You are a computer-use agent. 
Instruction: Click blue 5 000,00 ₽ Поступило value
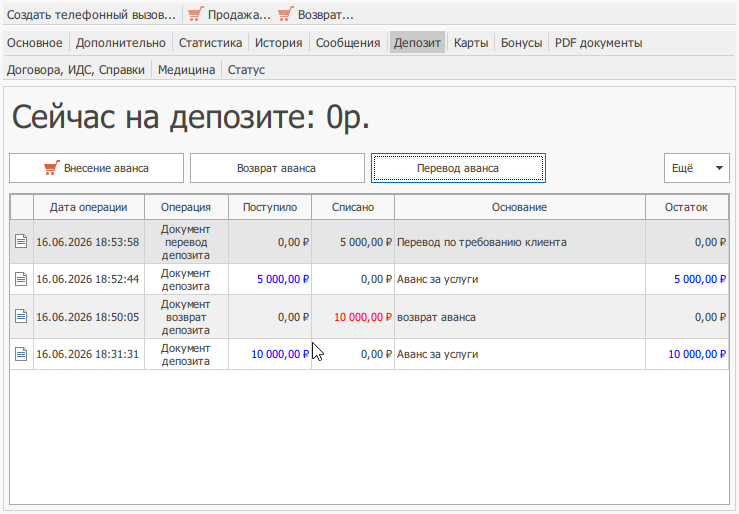click(283, 279)
